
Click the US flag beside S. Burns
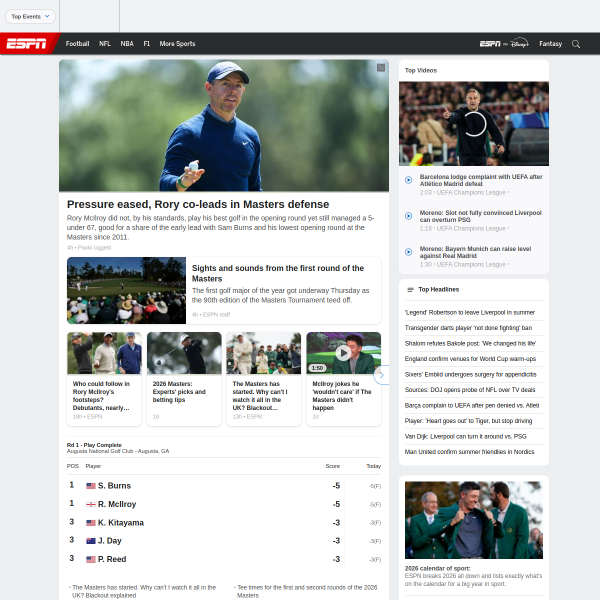coord(91,486)
